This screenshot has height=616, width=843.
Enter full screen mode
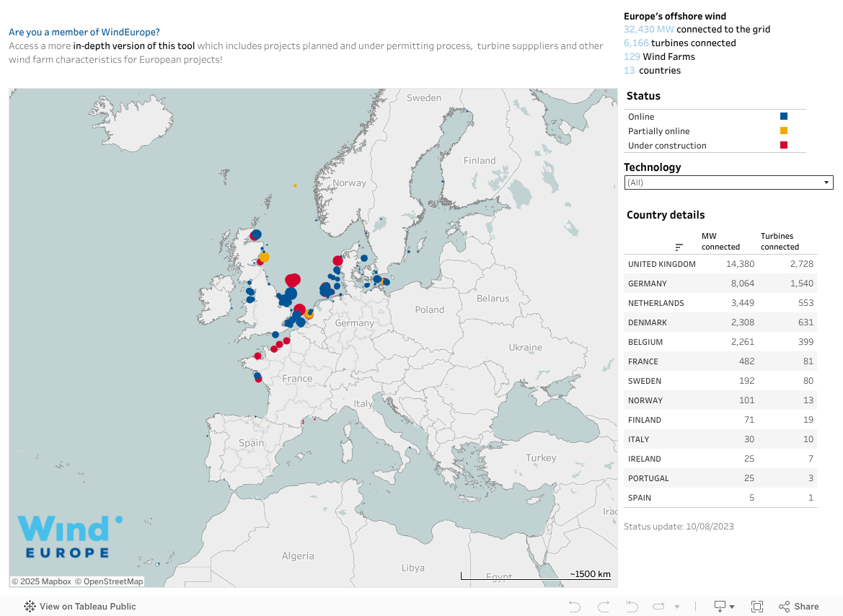point(757,607)
